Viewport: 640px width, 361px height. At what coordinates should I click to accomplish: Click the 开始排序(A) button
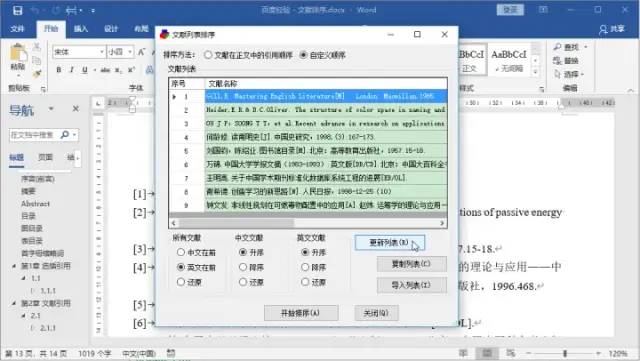pyautogui.click(x=301, y=313)
